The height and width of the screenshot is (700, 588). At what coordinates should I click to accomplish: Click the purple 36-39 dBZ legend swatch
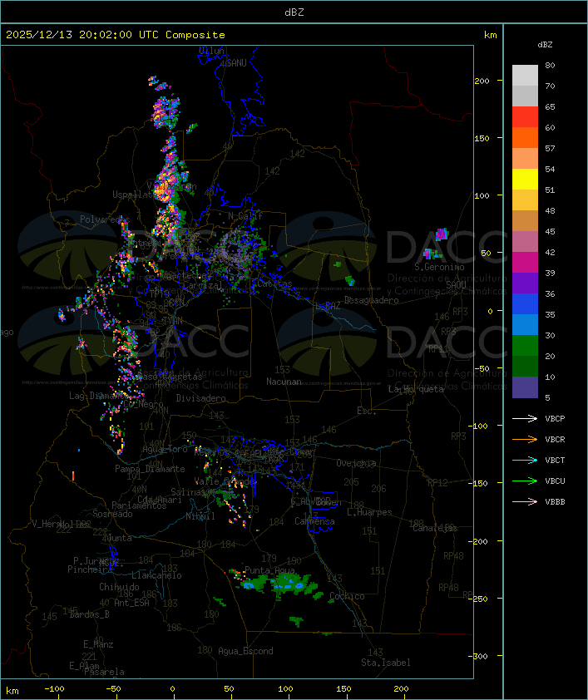[x=525, y=283]
